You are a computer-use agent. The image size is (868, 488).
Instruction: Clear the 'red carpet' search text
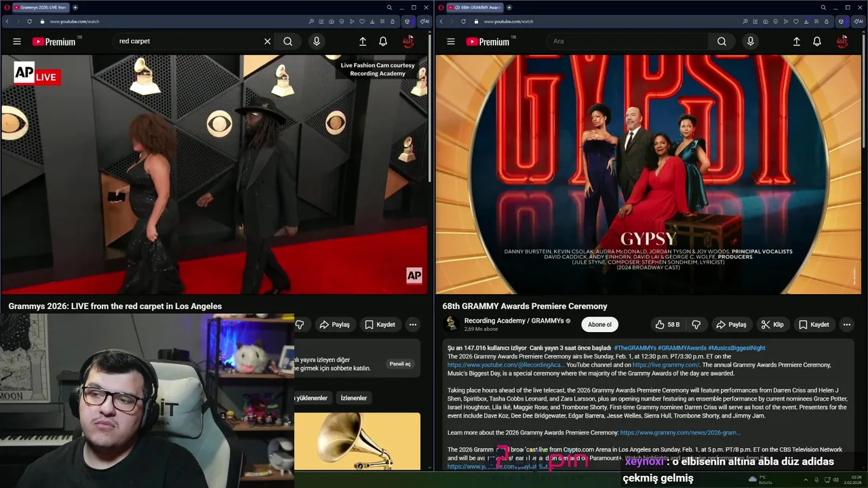tap(267, 41)
